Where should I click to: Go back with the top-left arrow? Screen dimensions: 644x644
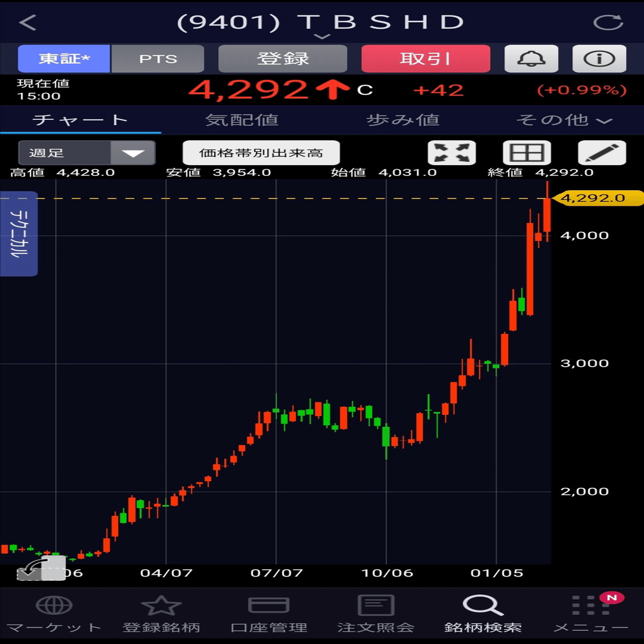point(28,22)
